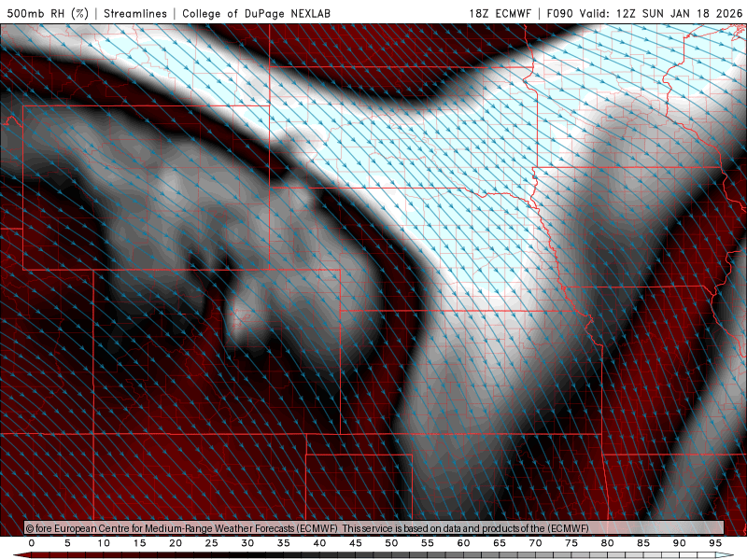Click the "40" color scale label
Screen dimensions: 747x560
[319, 543]
